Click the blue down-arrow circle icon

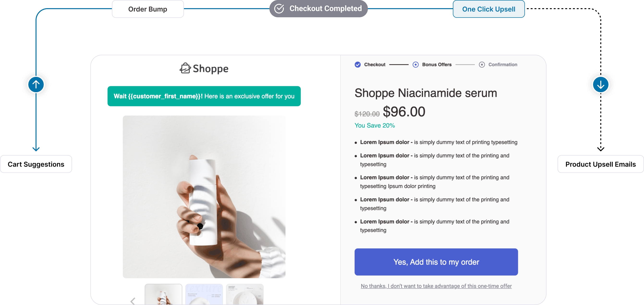(601, 85)
